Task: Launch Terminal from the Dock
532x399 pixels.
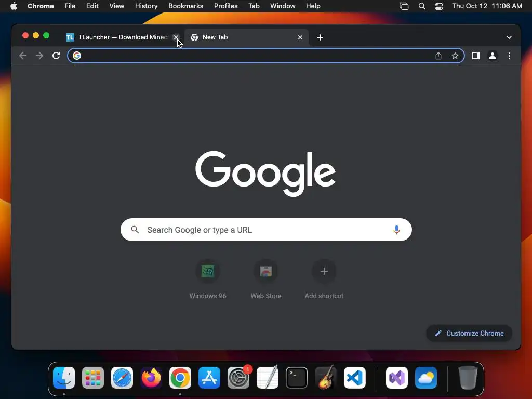Action: (x=297, y=378)
